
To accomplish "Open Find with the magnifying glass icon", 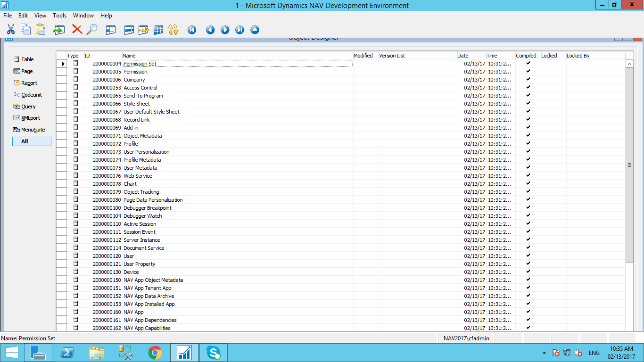I will (91, 30).
